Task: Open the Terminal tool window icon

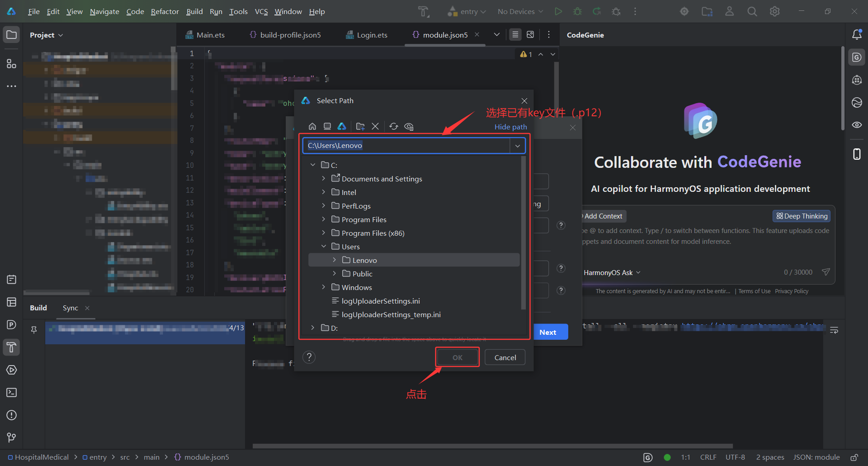Action: pyautogui.click(x=11, y=392)
